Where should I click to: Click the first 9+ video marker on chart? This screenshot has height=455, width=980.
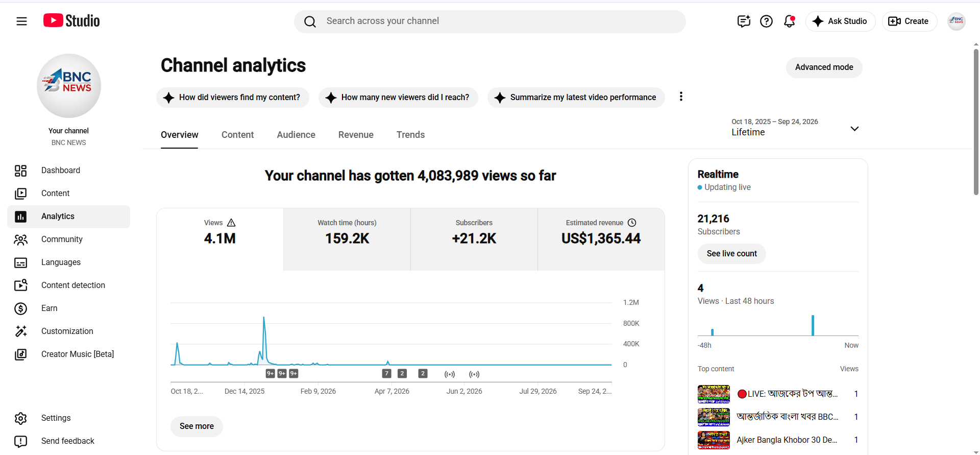click(x=271, y=374)
